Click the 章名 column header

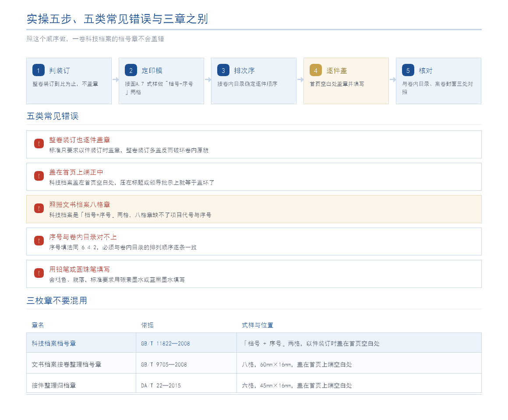pos(38,325)
